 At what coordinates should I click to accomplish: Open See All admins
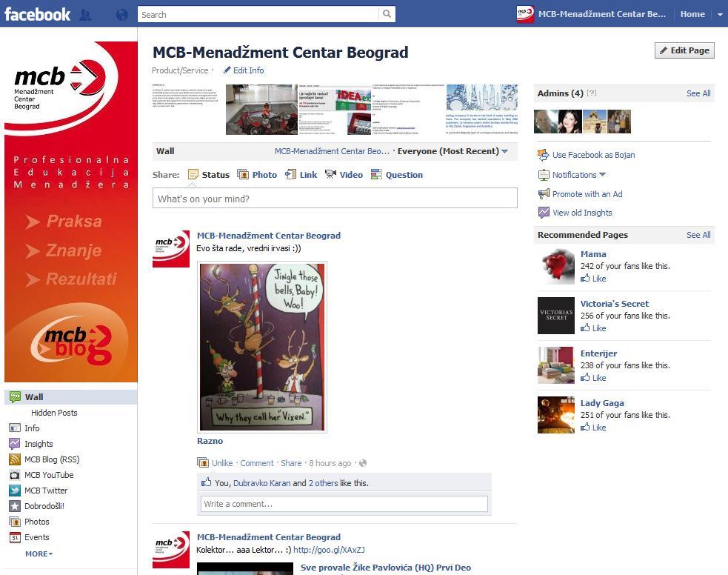[698, 93]
